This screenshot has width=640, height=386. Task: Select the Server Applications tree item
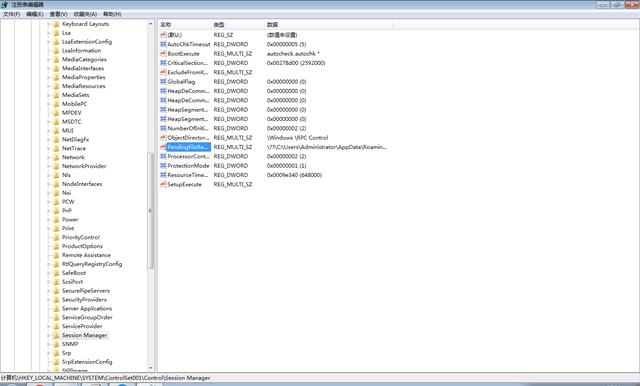pyautogui.click(x=87, y=308)
